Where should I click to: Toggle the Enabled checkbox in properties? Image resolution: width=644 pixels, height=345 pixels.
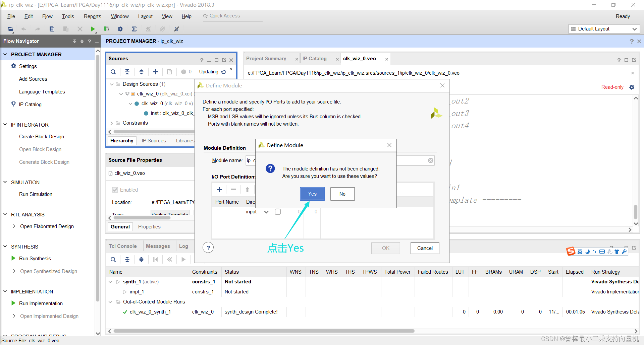pyautogui.click(x=115, y=190)
